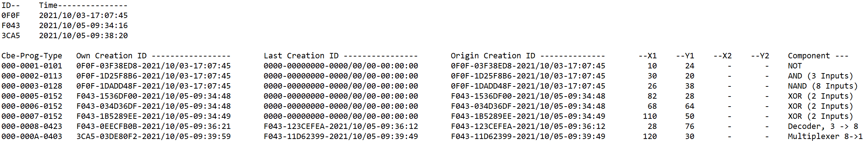Click row type 000-0006-0152
The width and height of the screenshot is (868, 148).
[x=32, y=106]
